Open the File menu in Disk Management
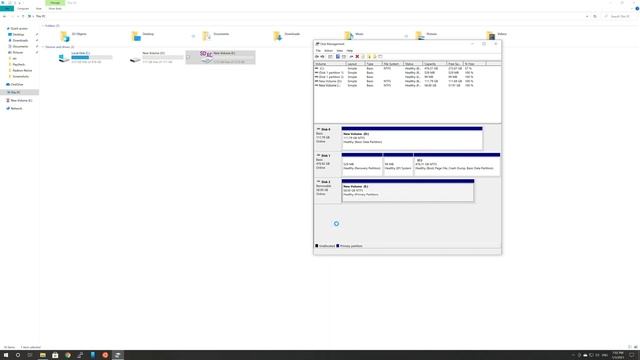The image size is (640, 360). [318, 51]
